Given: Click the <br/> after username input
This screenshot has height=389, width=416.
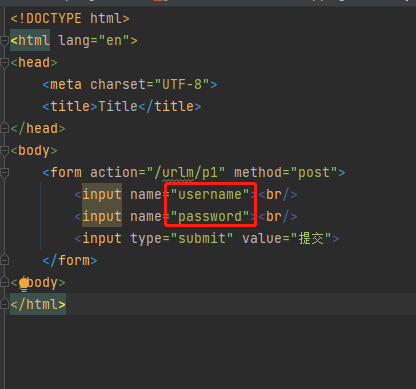Looking at the screenshot, I should click(278, 194).
